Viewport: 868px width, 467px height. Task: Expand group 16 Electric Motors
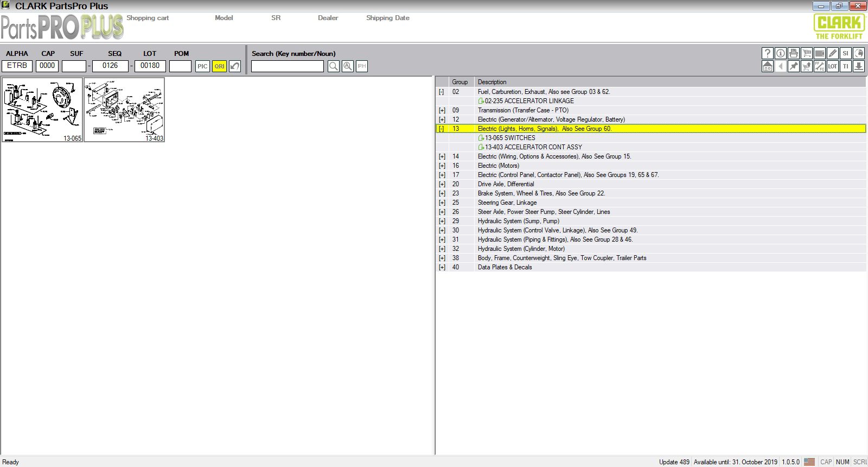(x=442, y=166)
